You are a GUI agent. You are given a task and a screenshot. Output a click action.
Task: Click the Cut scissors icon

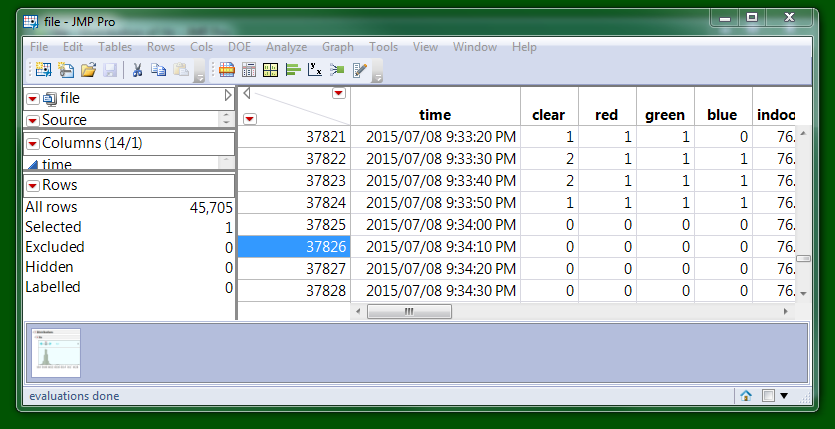(x=137, y=70)
